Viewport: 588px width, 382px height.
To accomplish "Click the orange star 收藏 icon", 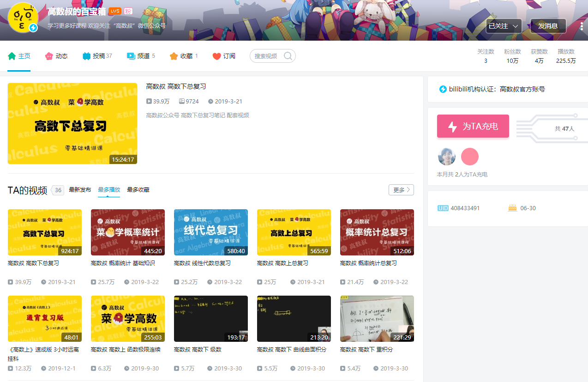I will [174, 56].
